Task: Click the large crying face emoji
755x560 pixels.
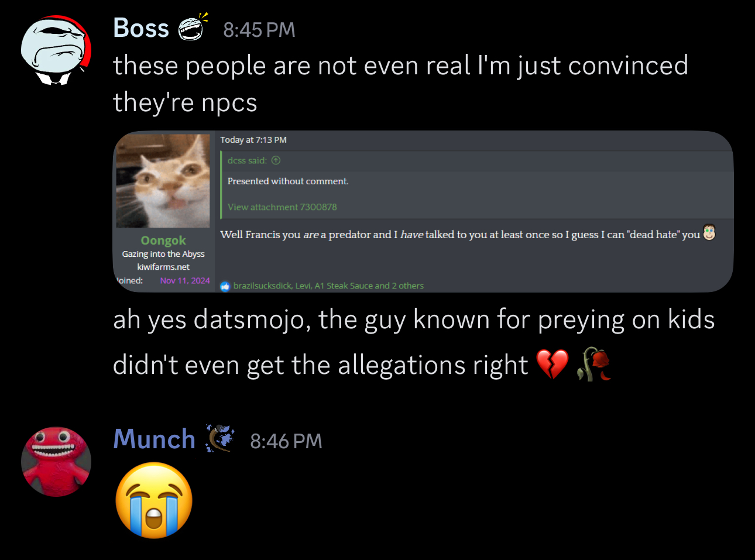Action: pos(154,500)
